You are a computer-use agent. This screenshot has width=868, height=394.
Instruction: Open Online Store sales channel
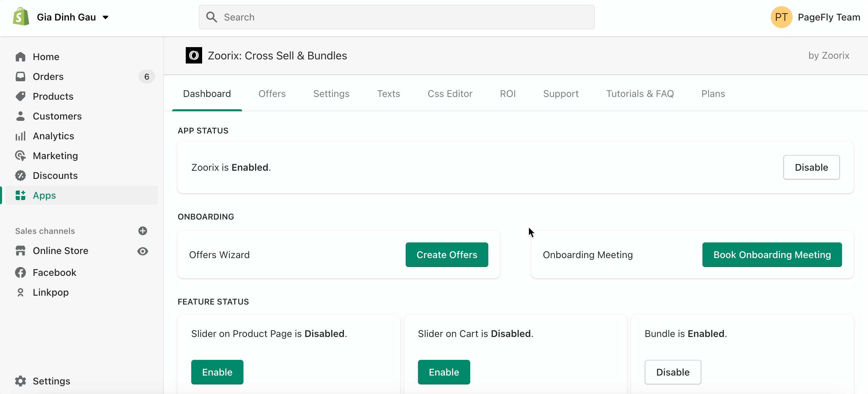pos(60,251)
